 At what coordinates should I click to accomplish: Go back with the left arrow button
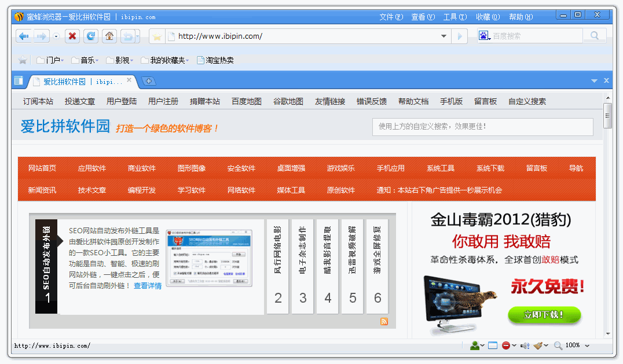coord(24,36)
